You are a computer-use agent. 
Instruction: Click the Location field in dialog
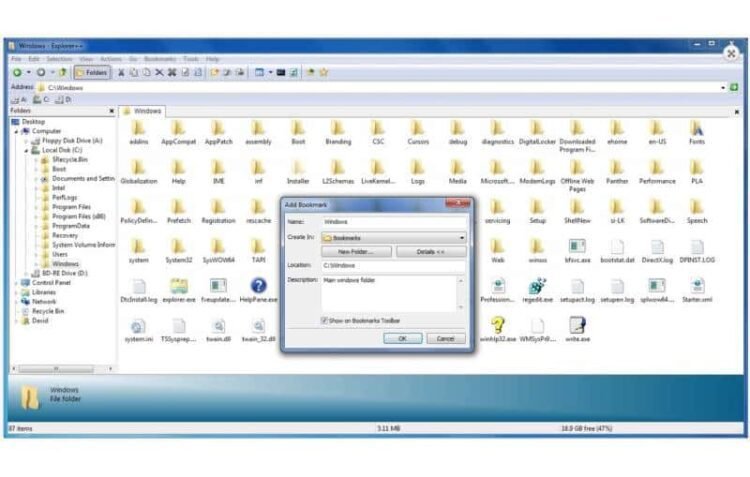(x=394, y=266)
